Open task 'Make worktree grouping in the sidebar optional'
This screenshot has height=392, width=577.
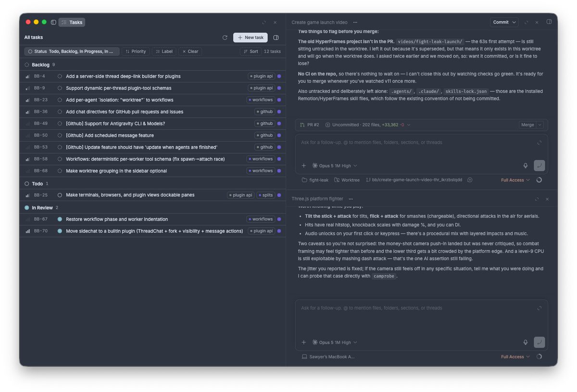pos(116,171)
